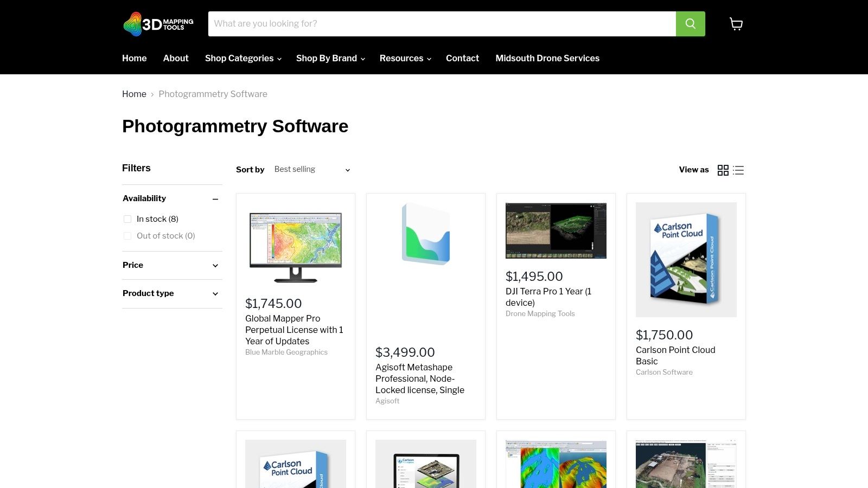Image resolution: width=868 pixels, height=488 pixels.
Task: Open the shopping cart
Action: click(x=736, y=24)
